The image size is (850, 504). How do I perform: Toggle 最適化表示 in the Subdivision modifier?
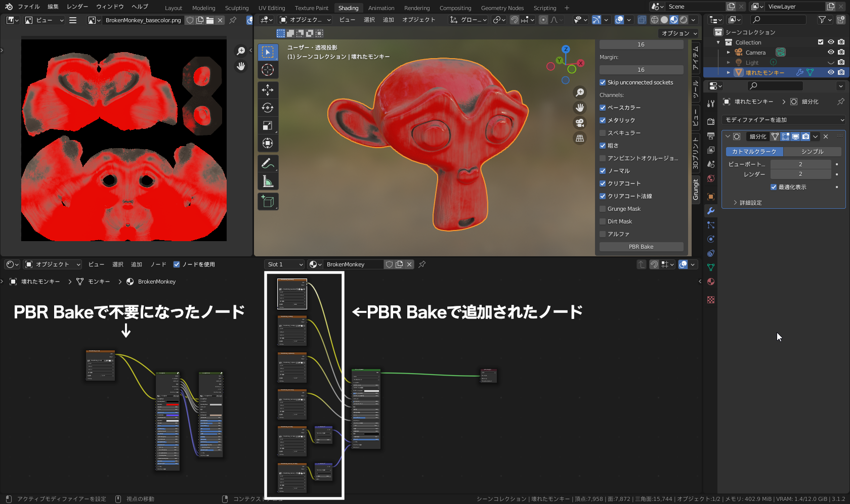pyautogui.click(x=774, y=187)
